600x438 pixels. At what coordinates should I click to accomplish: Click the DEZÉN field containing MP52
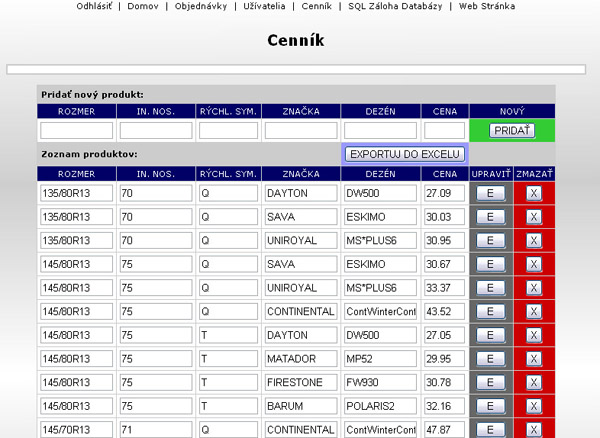(380, 359)
